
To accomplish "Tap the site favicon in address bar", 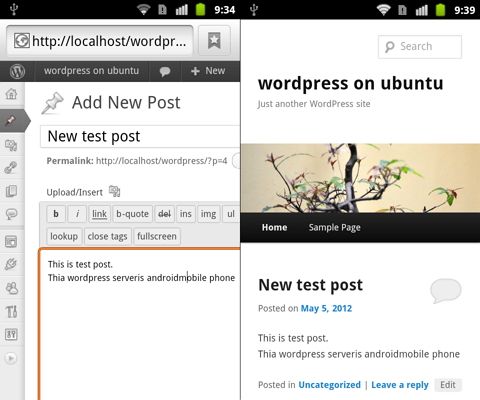I will pos(22,41).
